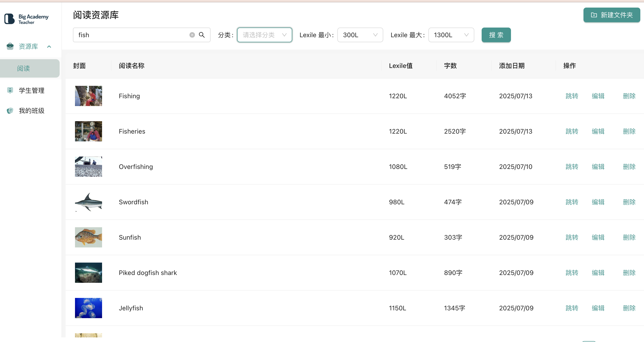Click 编辑 for the Swordfish row
This screenshot has width=644, height=342.
pos(598,202)
